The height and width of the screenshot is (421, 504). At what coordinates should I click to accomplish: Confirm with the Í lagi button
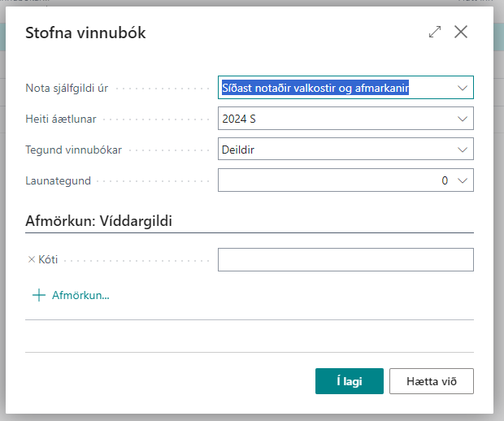(349, 380)
